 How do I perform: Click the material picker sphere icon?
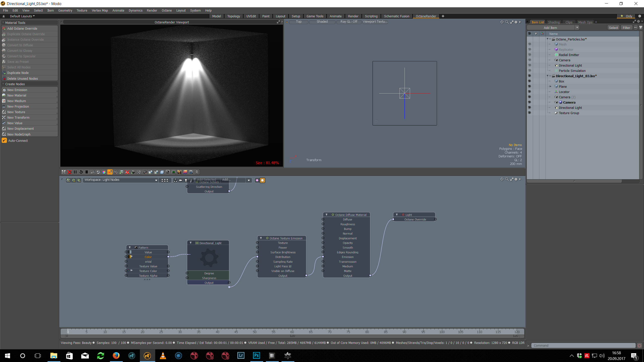click(x=98, y=172)
